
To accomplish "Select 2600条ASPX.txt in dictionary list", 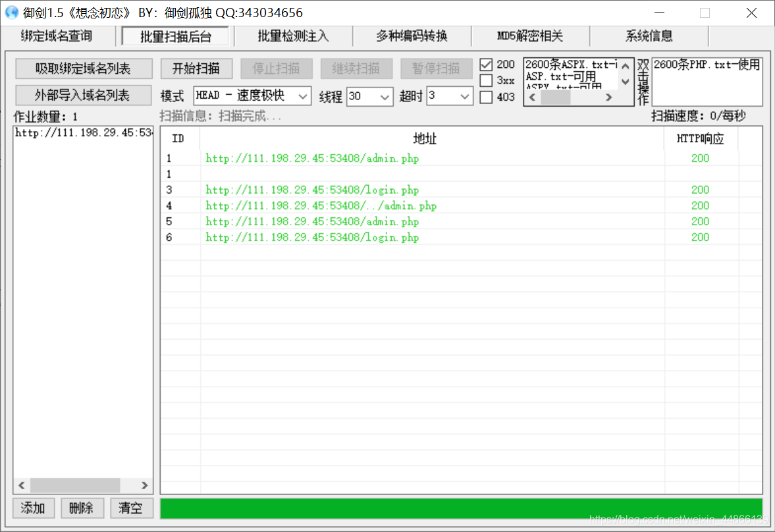I will point(571,65).
